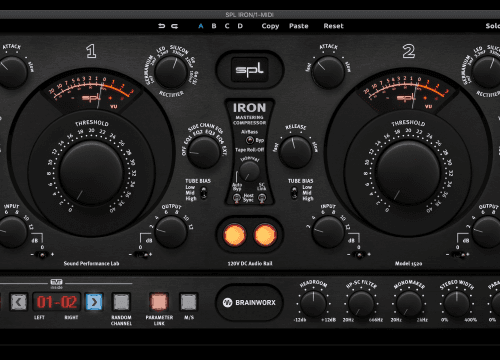
Task: Click the channel 1 Input knob
Action: tap(12, 232)
